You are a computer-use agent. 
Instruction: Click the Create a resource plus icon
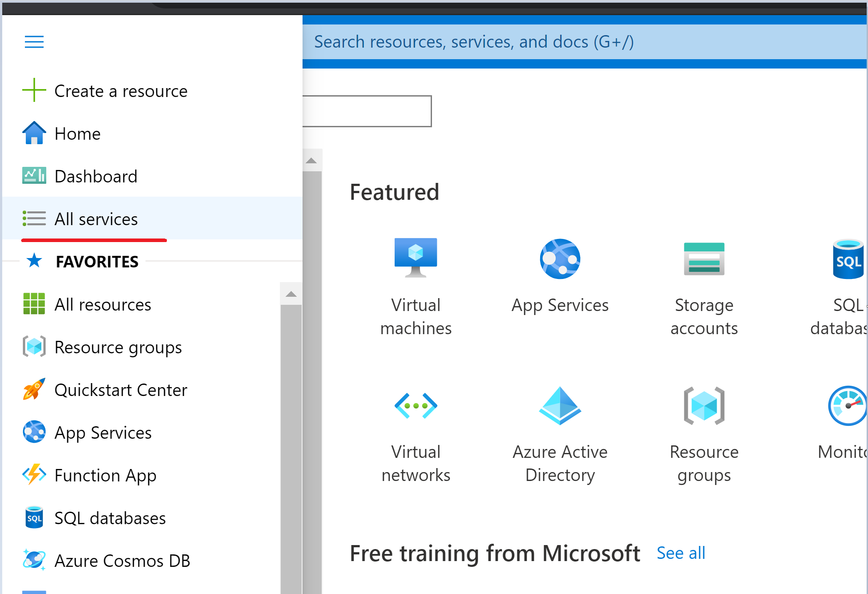(x=34, y=90)
